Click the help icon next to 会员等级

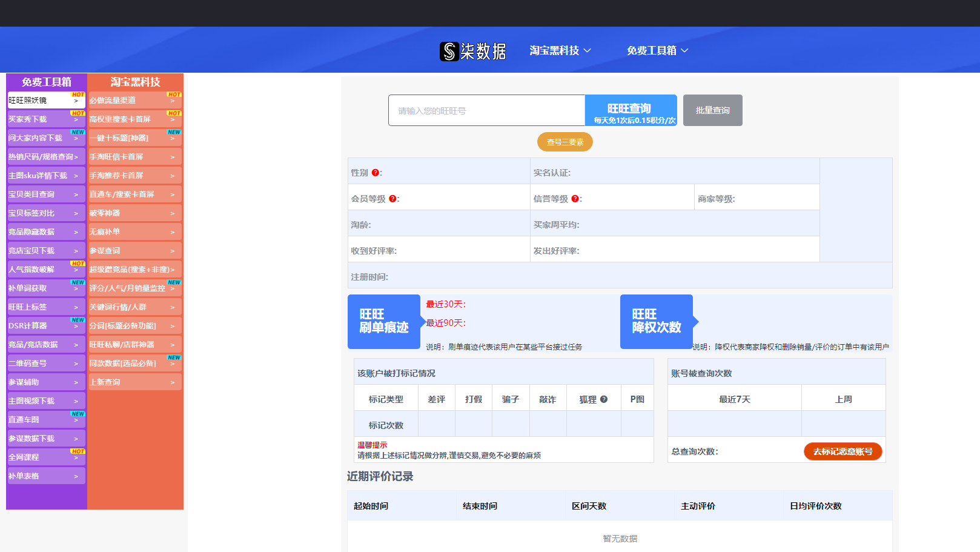click(392, 199)
